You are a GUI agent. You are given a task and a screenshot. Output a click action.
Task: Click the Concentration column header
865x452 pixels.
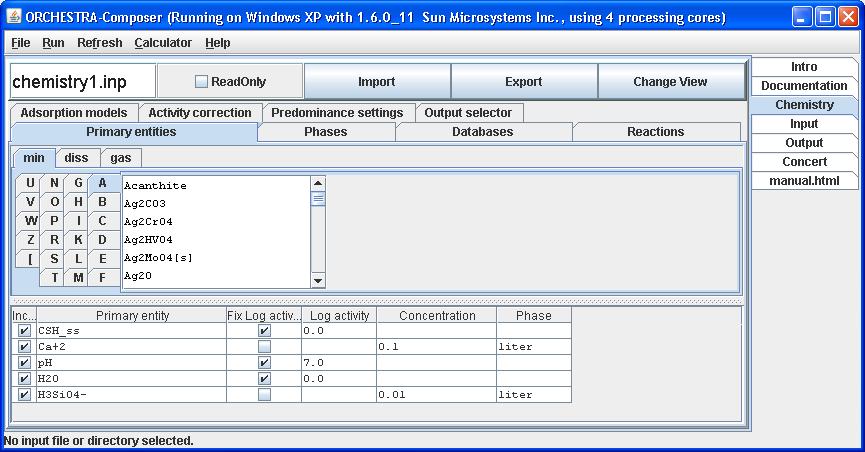[x=437, y=316]
